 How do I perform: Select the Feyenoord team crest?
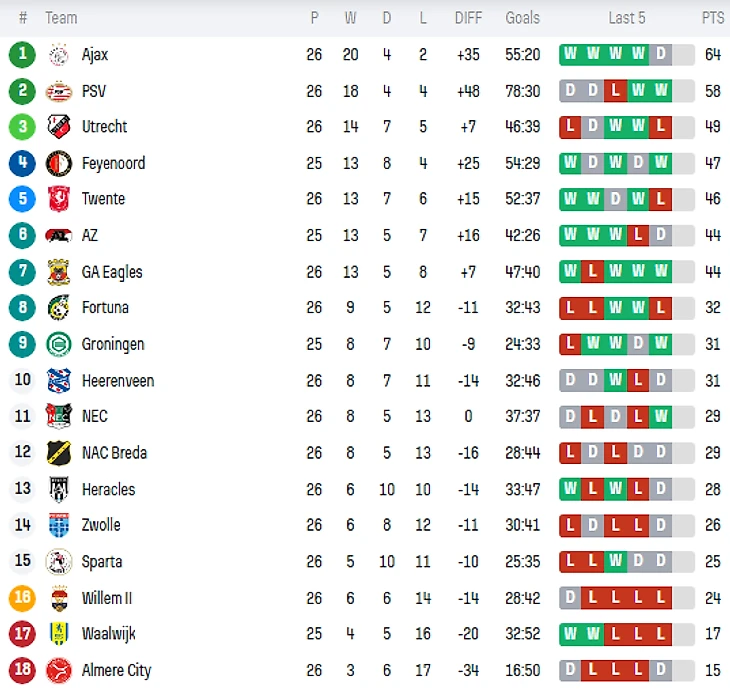(x=59, y=163)
